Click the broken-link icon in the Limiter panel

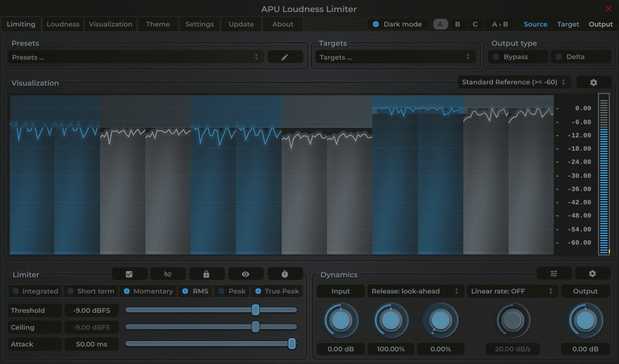tap(167, 274)
